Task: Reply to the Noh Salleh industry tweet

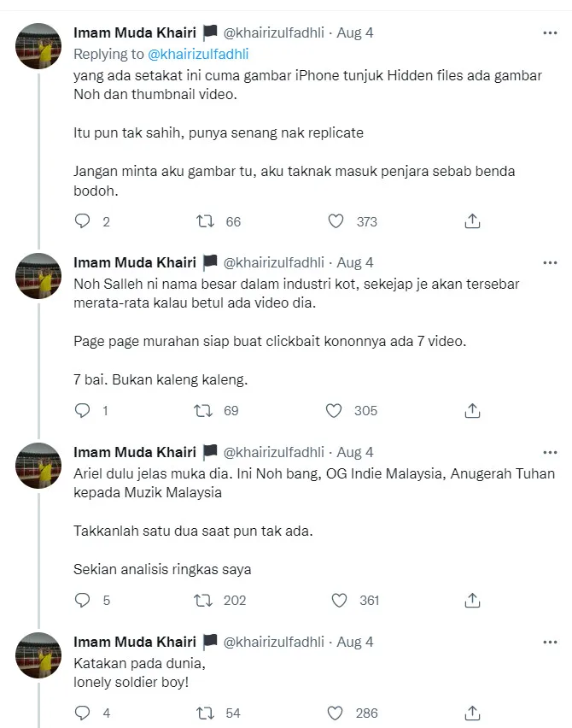Action: (83, 411)
